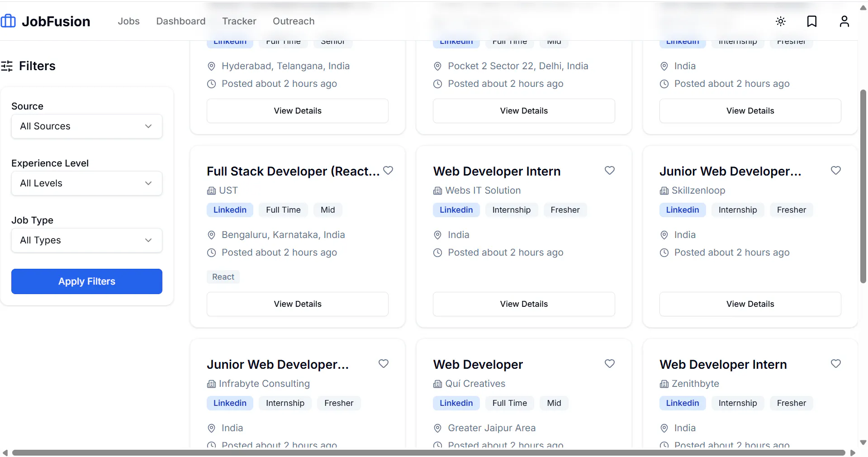Favorite the Zenithbyte Web Developer Intern job
The image size is (868, 457).
(836, 364)
